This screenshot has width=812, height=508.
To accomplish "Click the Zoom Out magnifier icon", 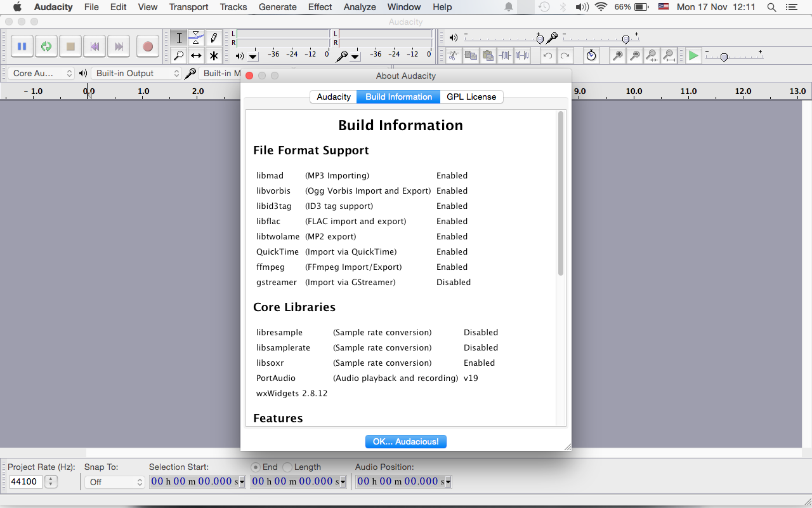I will pyautogui.click(x=634, y=55).
